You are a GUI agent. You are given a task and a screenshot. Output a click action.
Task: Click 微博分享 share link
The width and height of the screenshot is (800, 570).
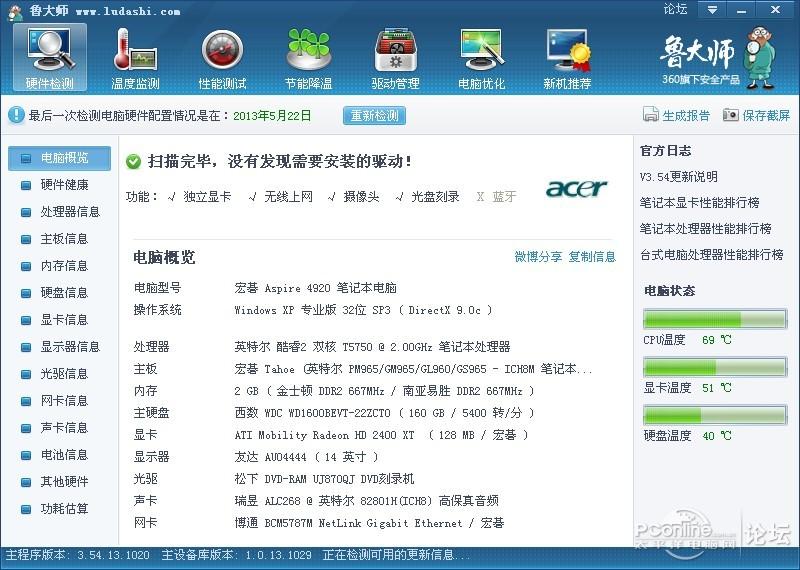(538, 257)
